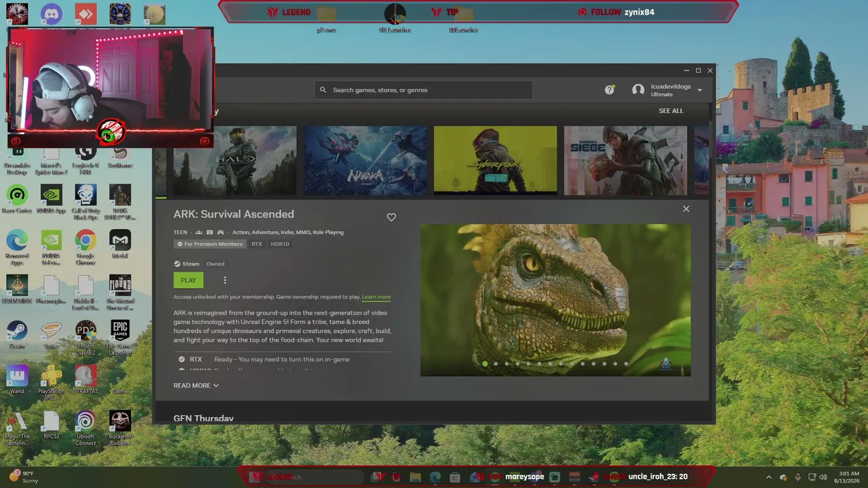Close the ARK game details panel
The width and height of the screenshot is (868, 488).
686,209
